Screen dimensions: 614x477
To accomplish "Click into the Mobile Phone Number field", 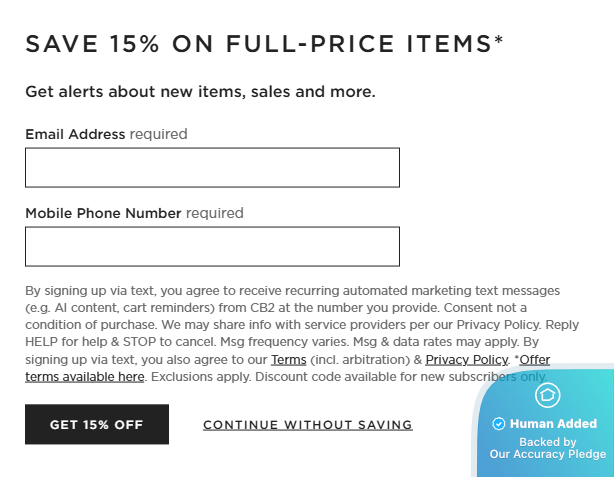I will coord(212,247).
